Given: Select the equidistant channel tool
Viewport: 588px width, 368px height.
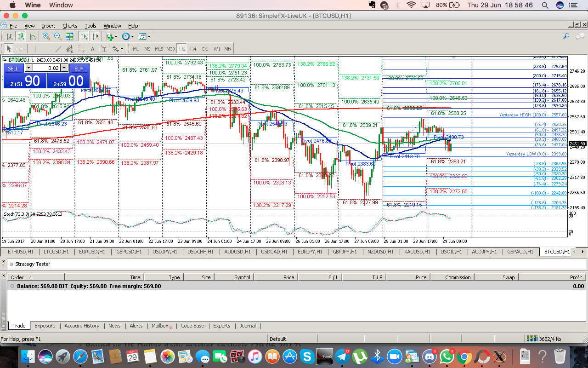Looking at the screenshot, I should [x=69, y=49].
